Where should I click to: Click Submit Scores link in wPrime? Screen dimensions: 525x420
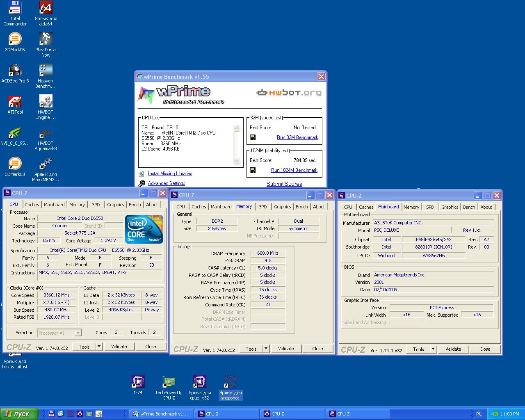[284, 184]
